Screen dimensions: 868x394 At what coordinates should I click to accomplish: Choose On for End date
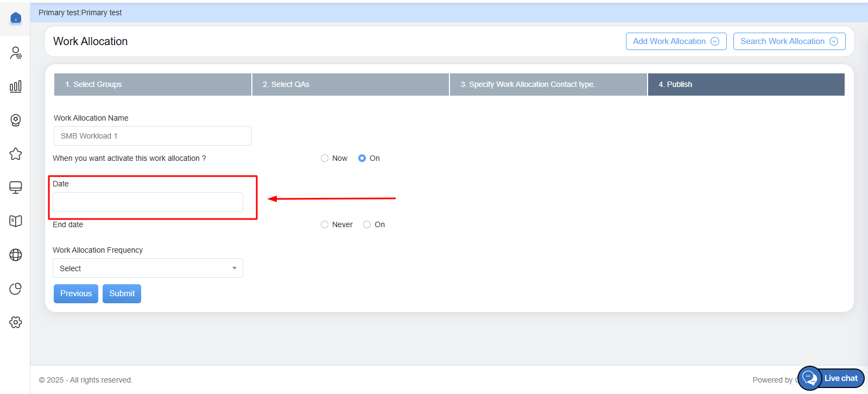coord(367,224)
